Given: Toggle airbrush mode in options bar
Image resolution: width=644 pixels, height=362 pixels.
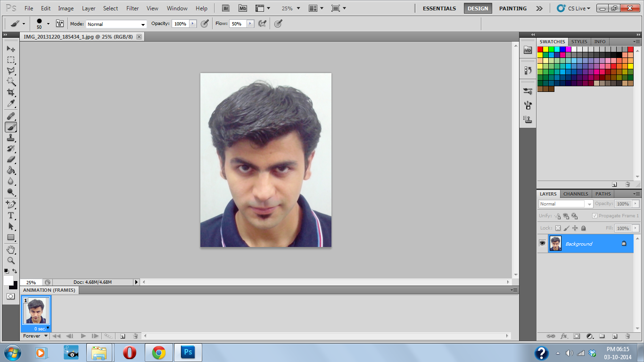Looking at the screenshot, I should [263, 24].
